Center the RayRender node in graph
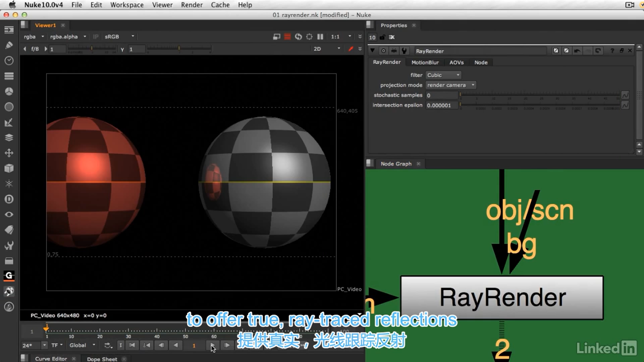Screen dimensions: 644x362 (383, 51)
